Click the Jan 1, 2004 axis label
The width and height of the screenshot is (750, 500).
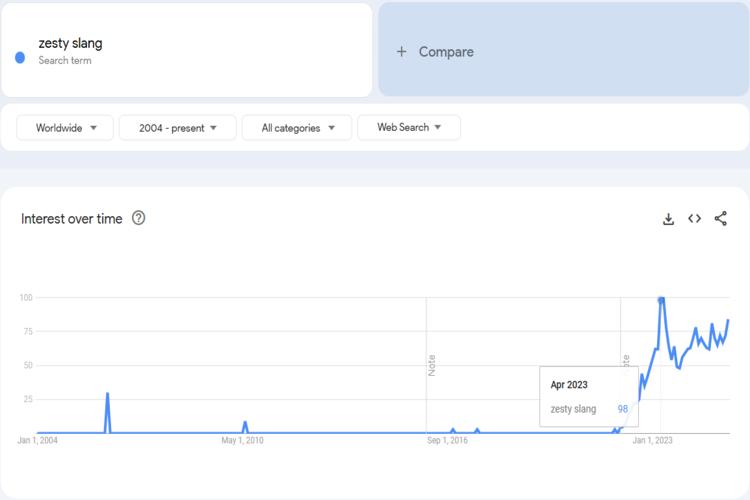(x=37, y=440)
